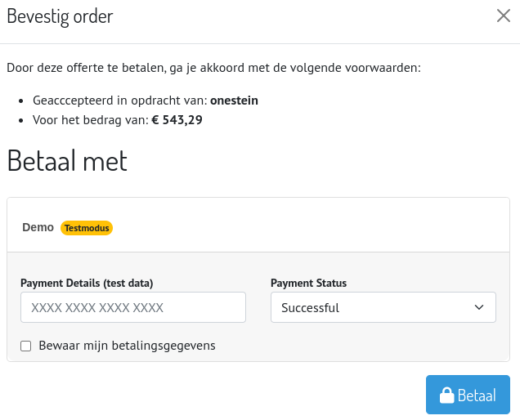520x420 pixels.
Task: Click the Geaccepteerd in opdracht van text
Action: pyautogui.click(x=119, y=101)
